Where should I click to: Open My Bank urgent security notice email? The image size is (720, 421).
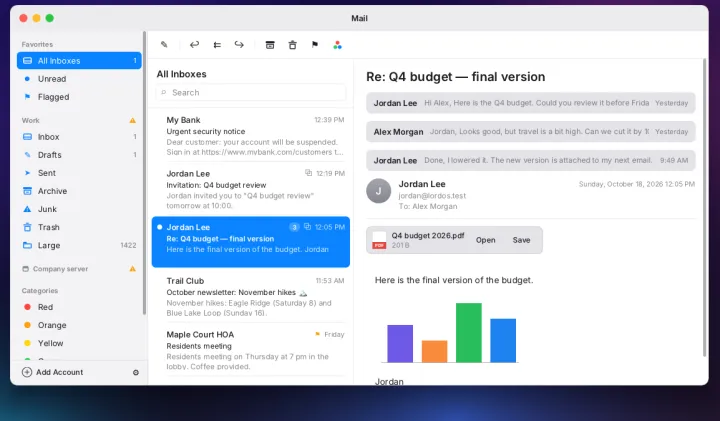click(251, 135)
